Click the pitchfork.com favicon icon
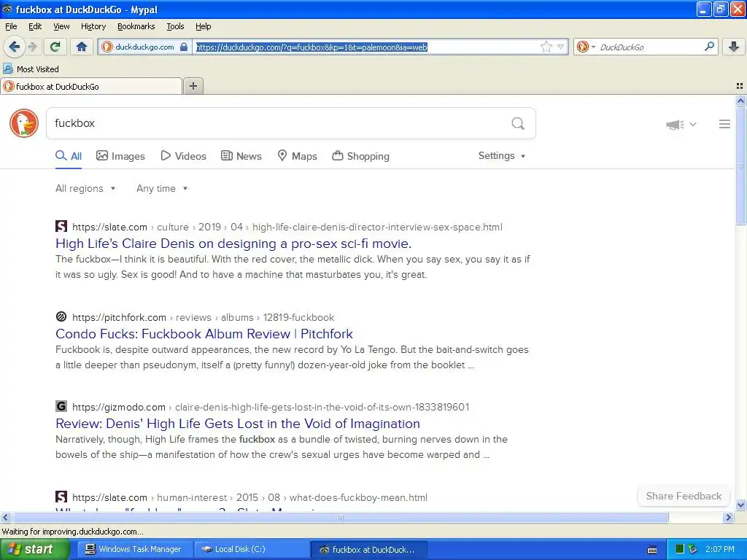Screen dimensions: 747x560 point(61,316)
